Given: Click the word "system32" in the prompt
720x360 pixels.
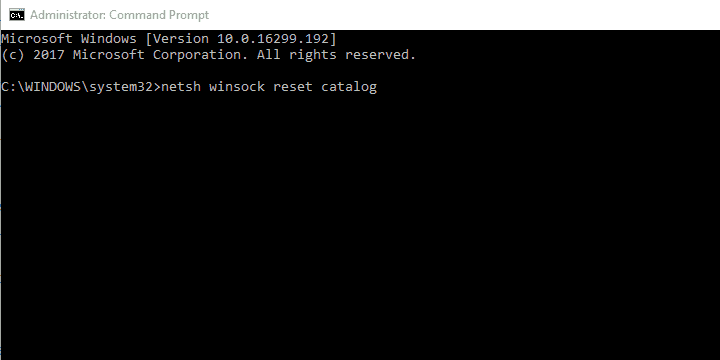Looking at the screenshot, I should 120,87.
